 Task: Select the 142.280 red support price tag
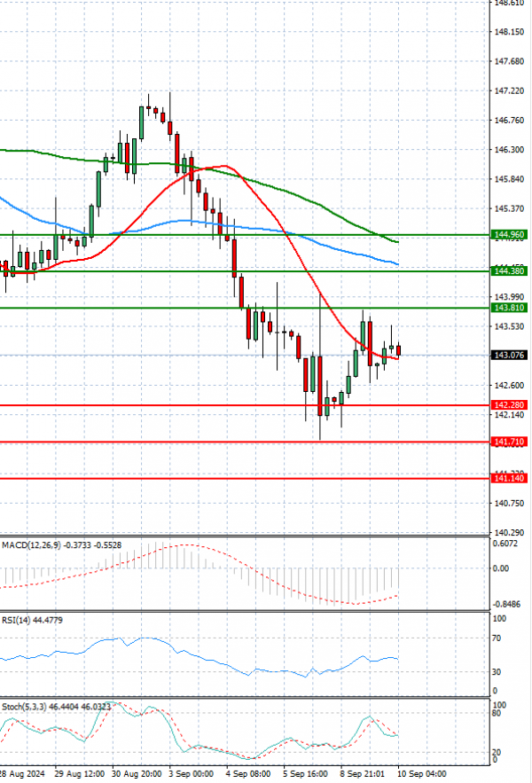[509, 405]
